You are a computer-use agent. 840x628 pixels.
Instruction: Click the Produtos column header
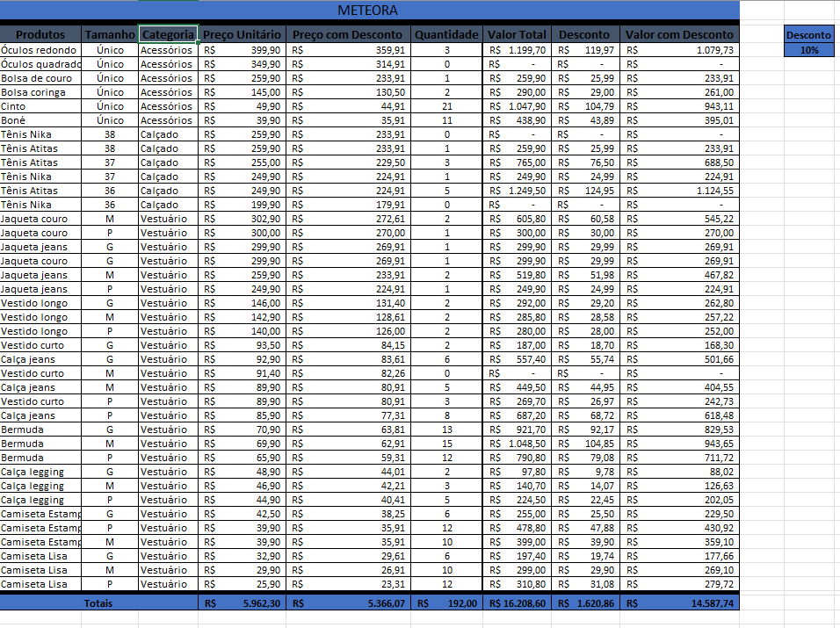pyautogui.click(x=40, y=34)
